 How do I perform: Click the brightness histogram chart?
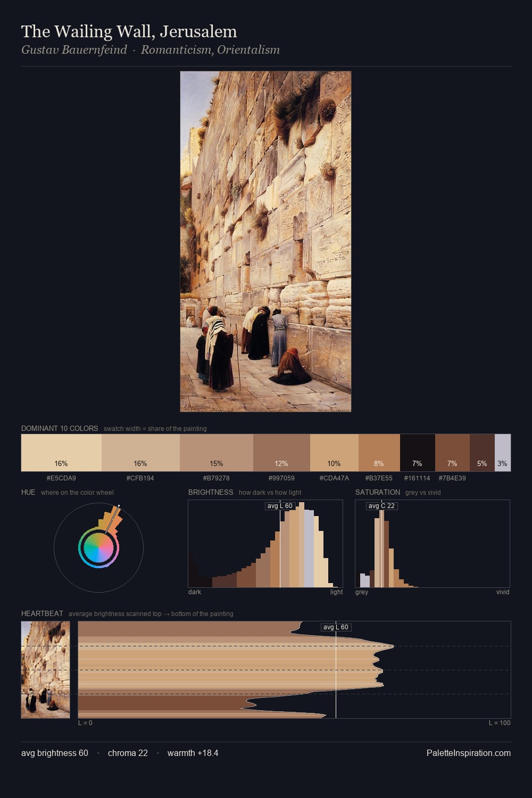point(265,544)
